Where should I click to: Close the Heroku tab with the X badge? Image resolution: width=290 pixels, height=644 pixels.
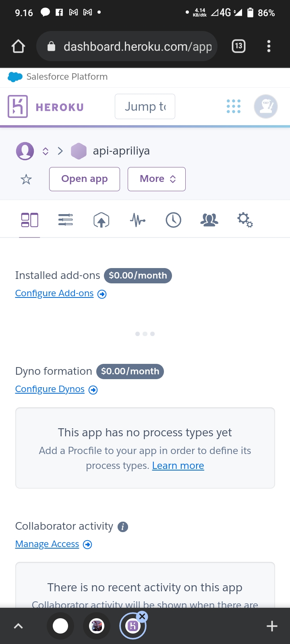142,617
